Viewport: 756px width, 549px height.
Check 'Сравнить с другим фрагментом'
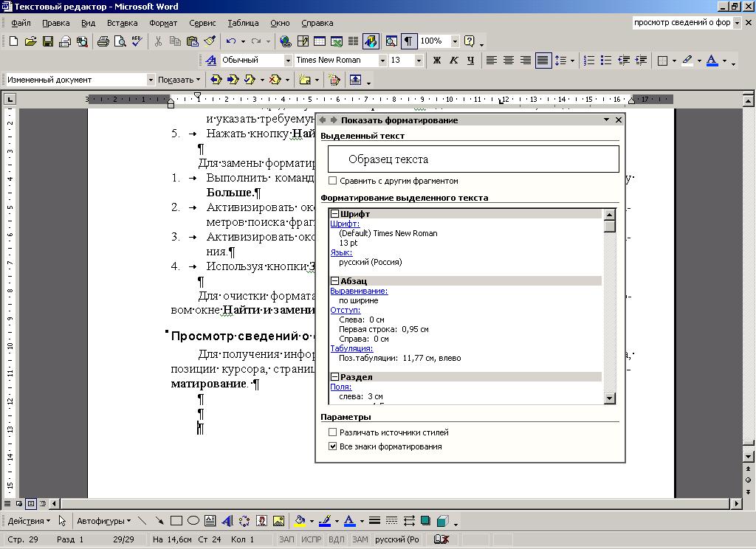tap(333, 181)
